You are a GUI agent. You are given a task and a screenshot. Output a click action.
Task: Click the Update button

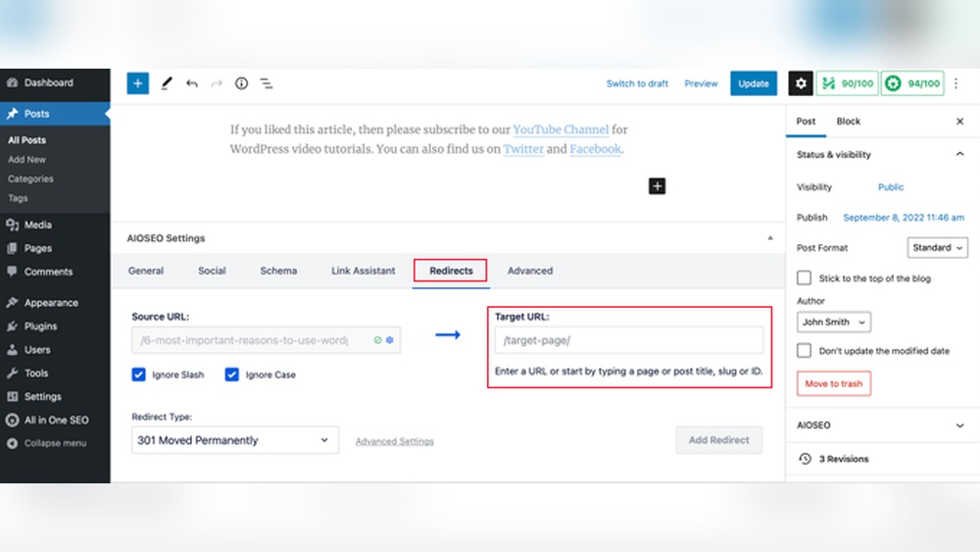753,83
